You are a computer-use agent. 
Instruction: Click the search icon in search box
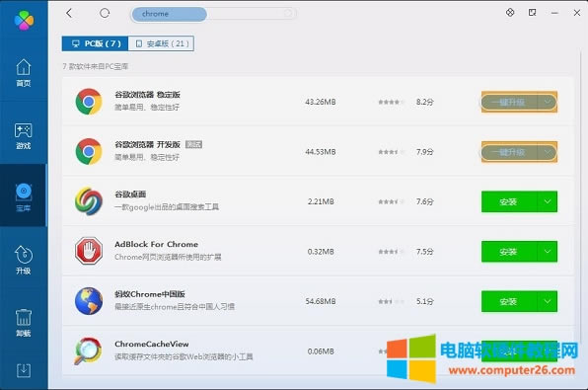tap(288, 14)
